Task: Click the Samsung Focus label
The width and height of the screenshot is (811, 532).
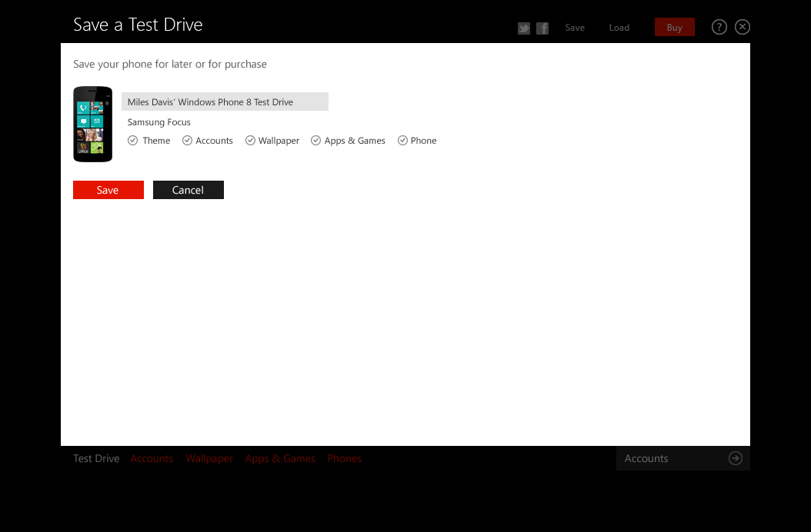Action: pyautogui.click(x=159, y=122)
